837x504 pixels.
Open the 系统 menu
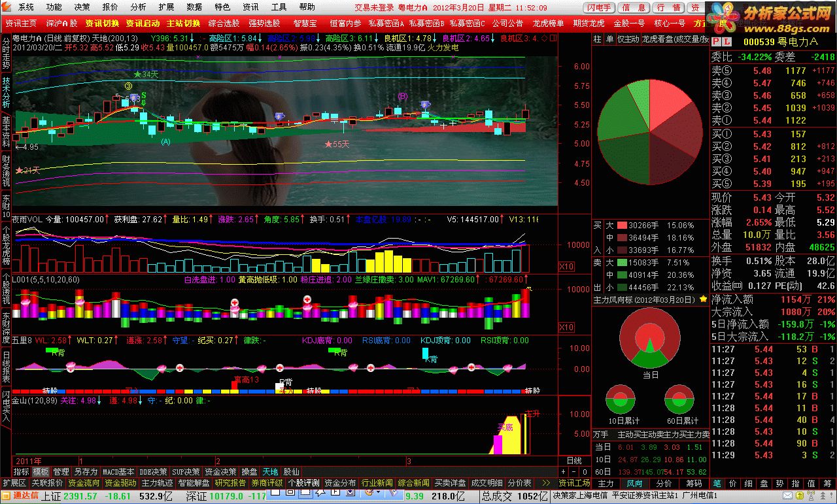coord(26,7)
